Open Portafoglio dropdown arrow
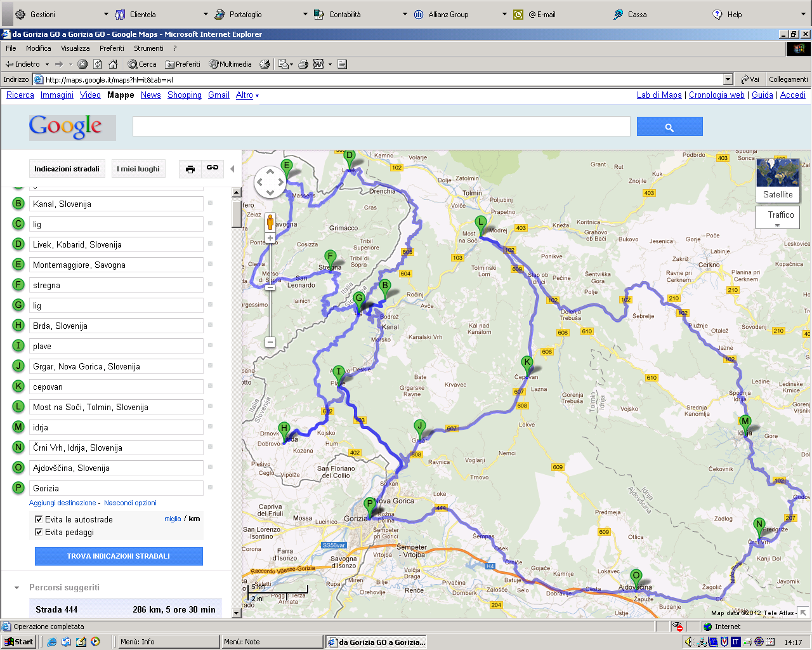Image resolution: width=812 pixels, height=650 pixels. coord(305,14)
